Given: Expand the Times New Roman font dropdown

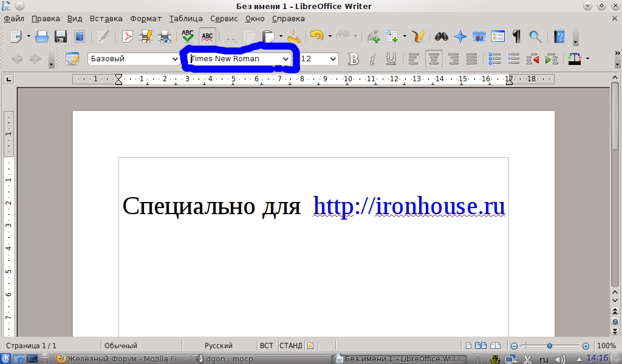Looking at the screenshot, I should tap(285, 59).
